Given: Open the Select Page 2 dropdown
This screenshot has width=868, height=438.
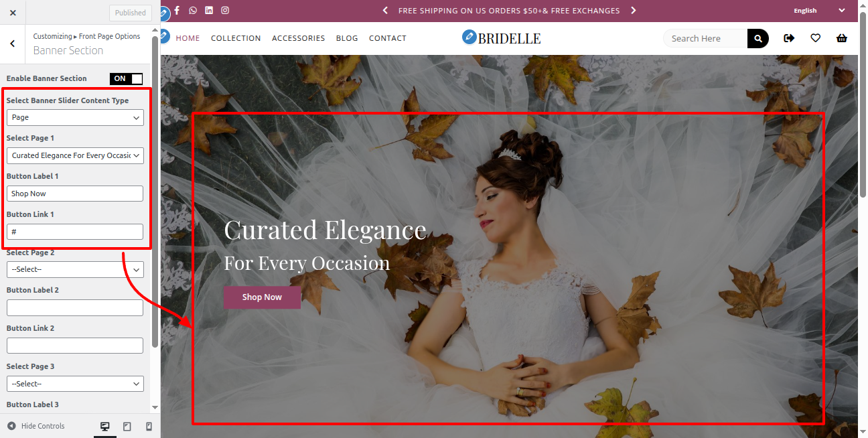Looking at the screenshot, I should click(75, 269).
